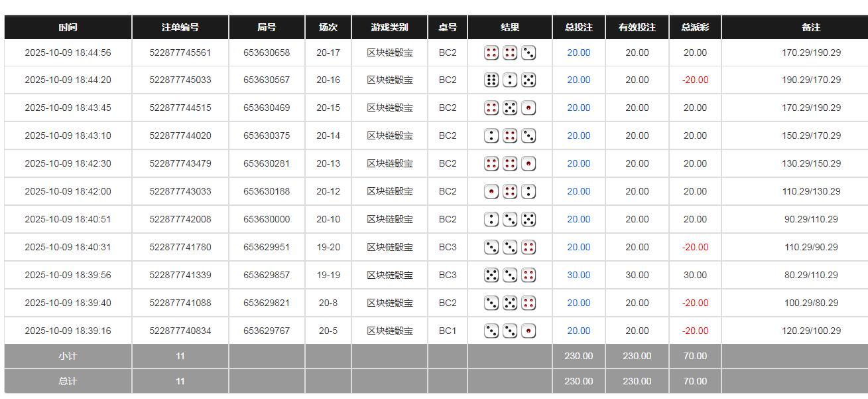Click the 结果 column header
The width and height of the screenshot is (868, 399).
[x=510, y=27]
